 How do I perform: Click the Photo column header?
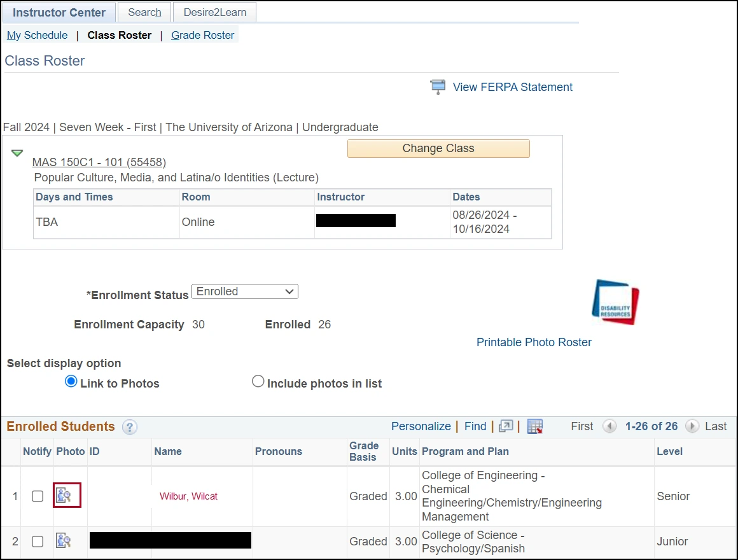71,451
